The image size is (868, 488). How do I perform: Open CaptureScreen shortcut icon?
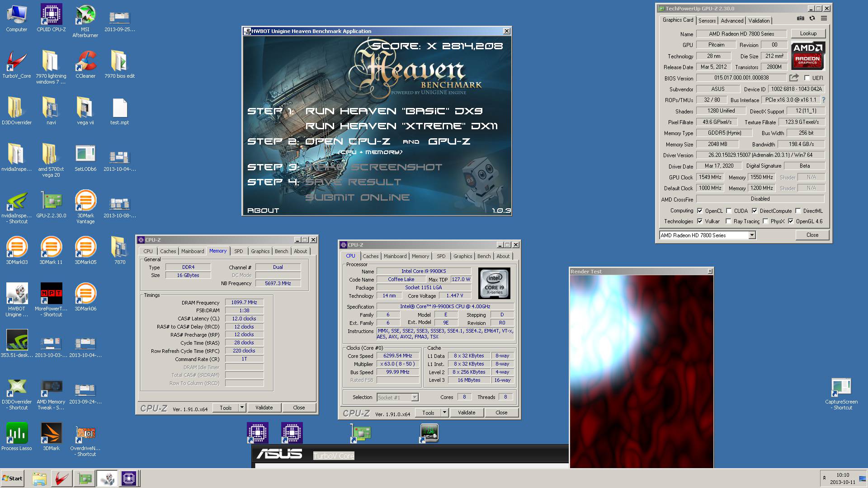tap(841, 393)
